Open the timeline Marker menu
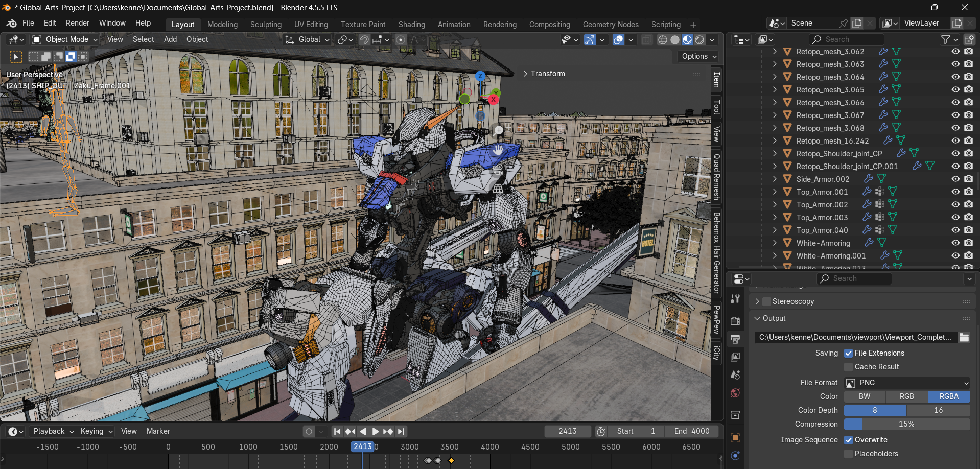 point(158,432)
